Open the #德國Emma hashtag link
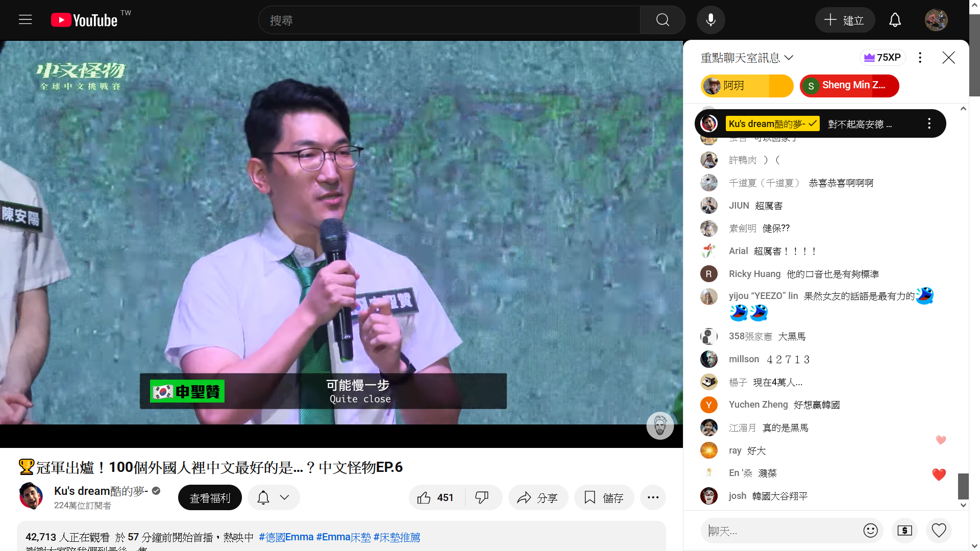This screenshot has width=980, height=551. tap(286, 537)
